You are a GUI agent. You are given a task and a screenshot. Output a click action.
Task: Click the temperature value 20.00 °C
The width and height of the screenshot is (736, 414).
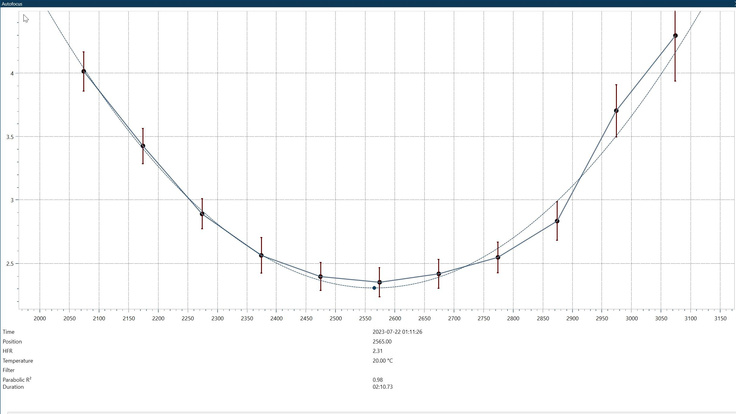383,361
